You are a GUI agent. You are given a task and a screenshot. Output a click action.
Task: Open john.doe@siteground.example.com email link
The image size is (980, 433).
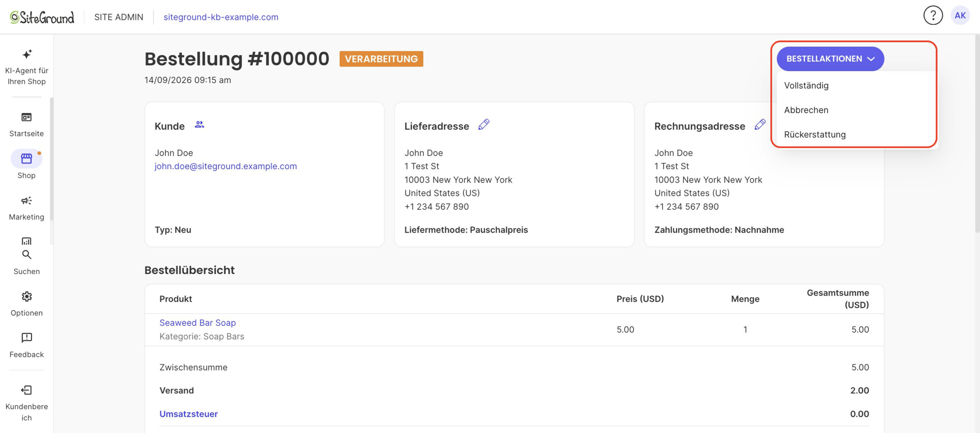(x=225, y=166)
